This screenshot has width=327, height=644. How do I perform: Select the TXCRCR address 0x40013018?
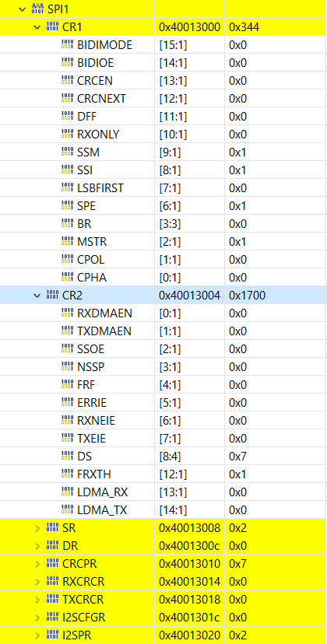(190, 600)
